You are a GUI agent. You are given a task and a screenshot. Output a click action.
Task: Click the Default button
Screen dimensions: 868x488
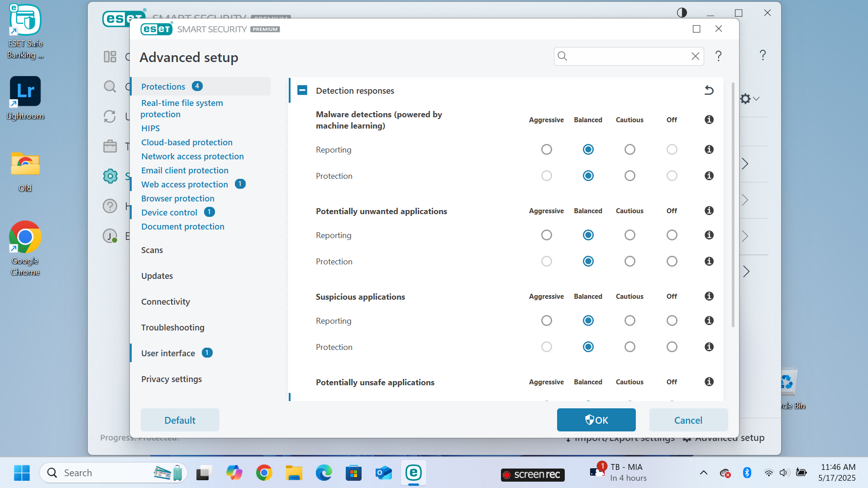[x=180, y=420]
